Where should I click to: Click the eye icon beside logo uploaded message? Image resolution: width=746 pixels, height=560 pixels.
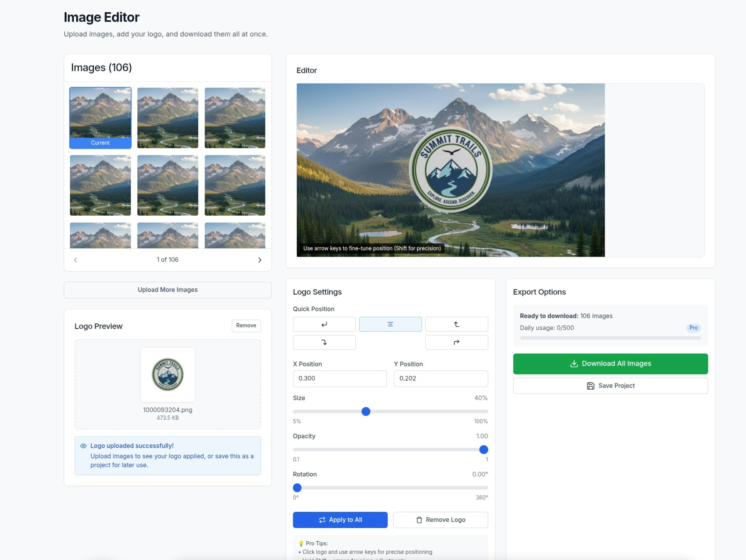coord(83,446)
